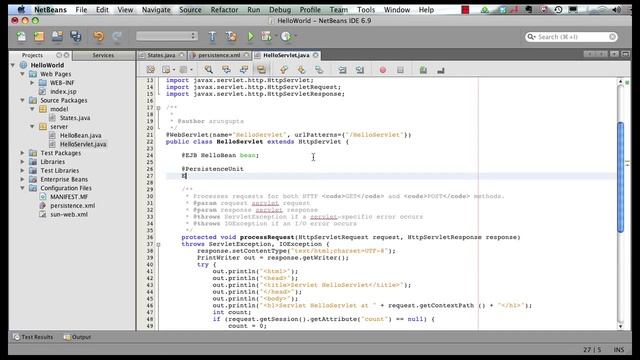Collapse the Source Packages node
Image resolution: width=640 pixels, height=360 pixels.
pos(22,100)
